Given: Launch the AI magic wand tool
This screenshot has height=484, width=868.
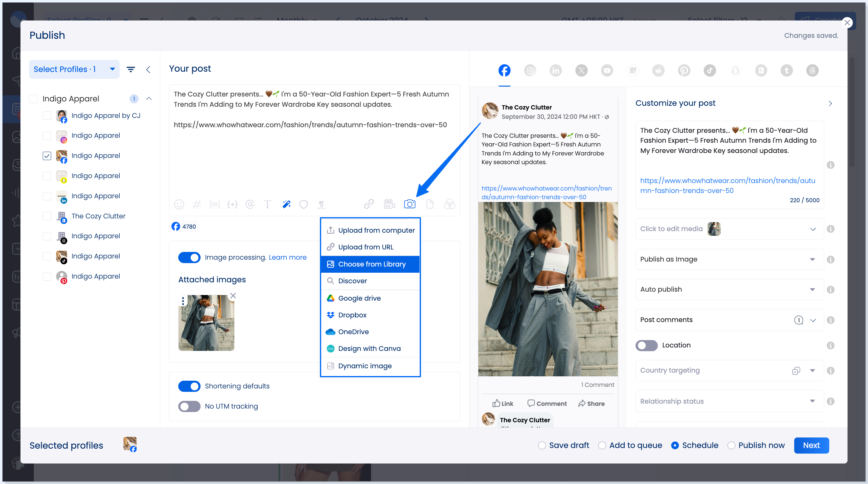Looking at the screenshot, I should pyautogui.click(x=286, y=204).
